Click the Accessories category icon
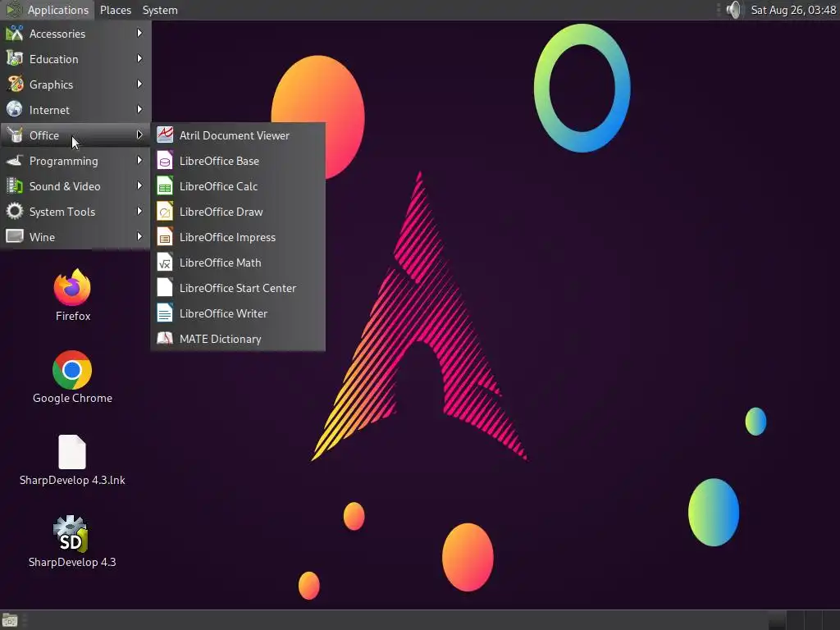 coord(15,33)
